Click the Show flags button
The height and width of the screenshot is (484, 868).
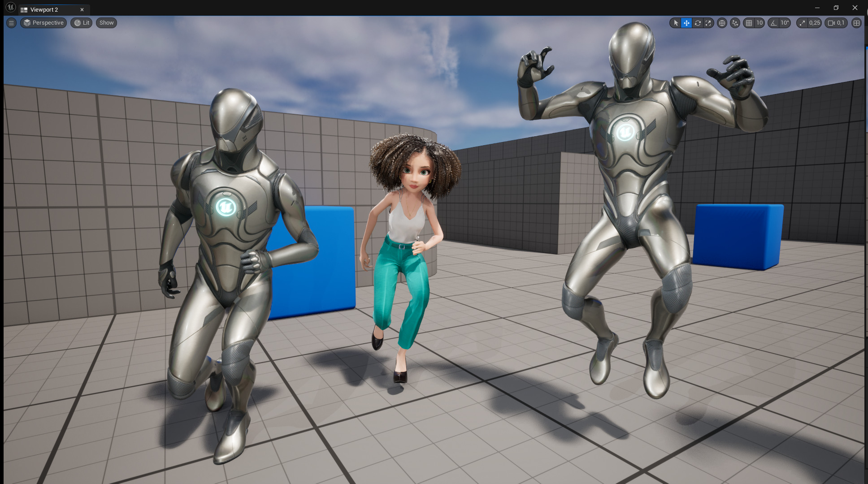point(106,23)
